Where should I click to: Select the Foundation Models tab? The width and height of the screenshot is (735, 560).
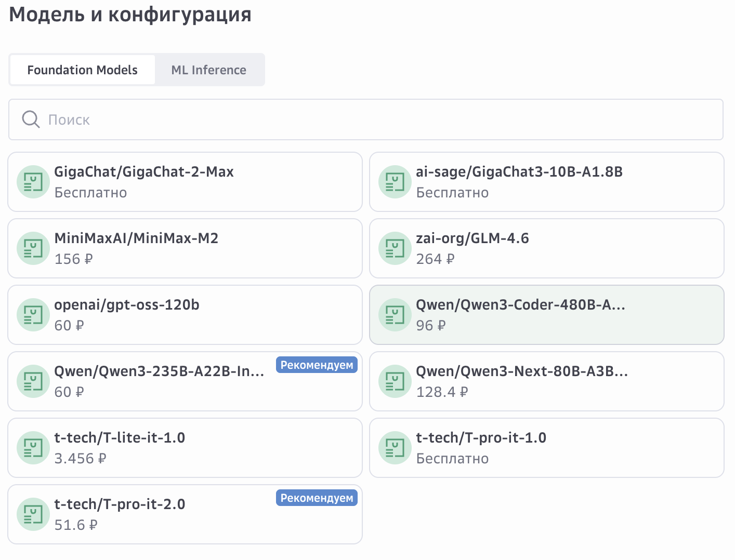tap(83, 70)
